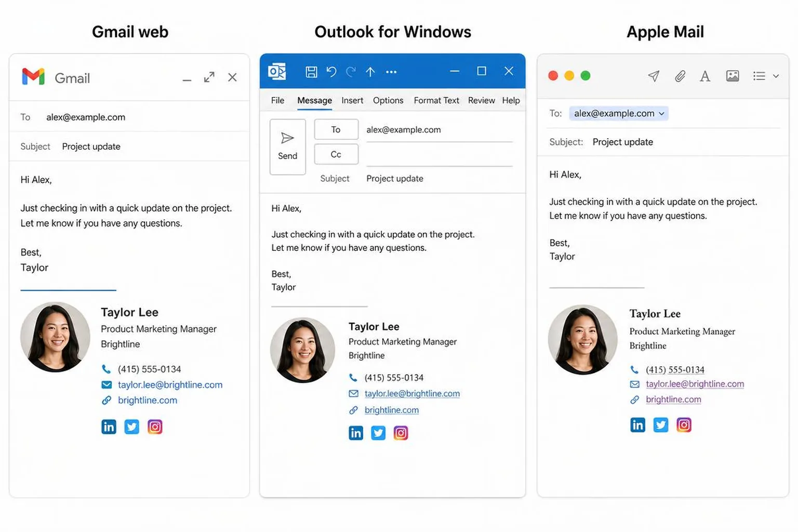The image size is (798, 532).
Task: Expand the alex@example.com recipient chevron in Apple Mail
Action: pyautogui.click(x=661, y=114)
